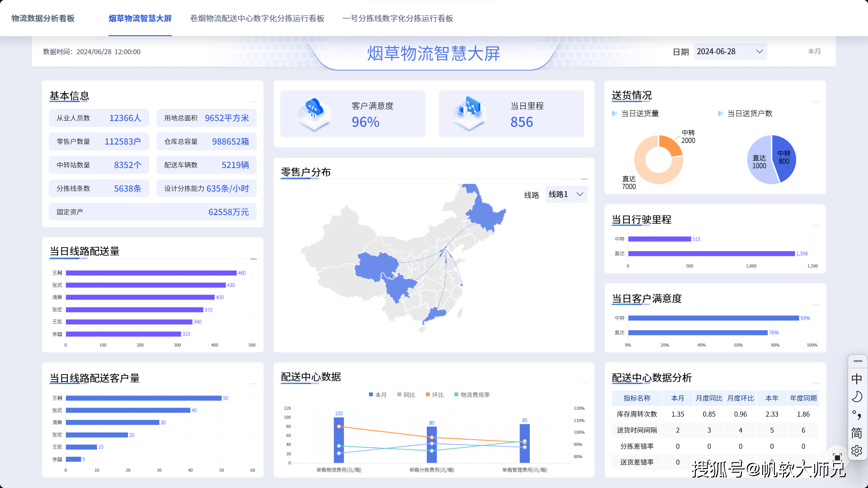868x488 pixels.
Task: Toggle IME Chinese/English mode (中)
Action: [x=857, y=379]
